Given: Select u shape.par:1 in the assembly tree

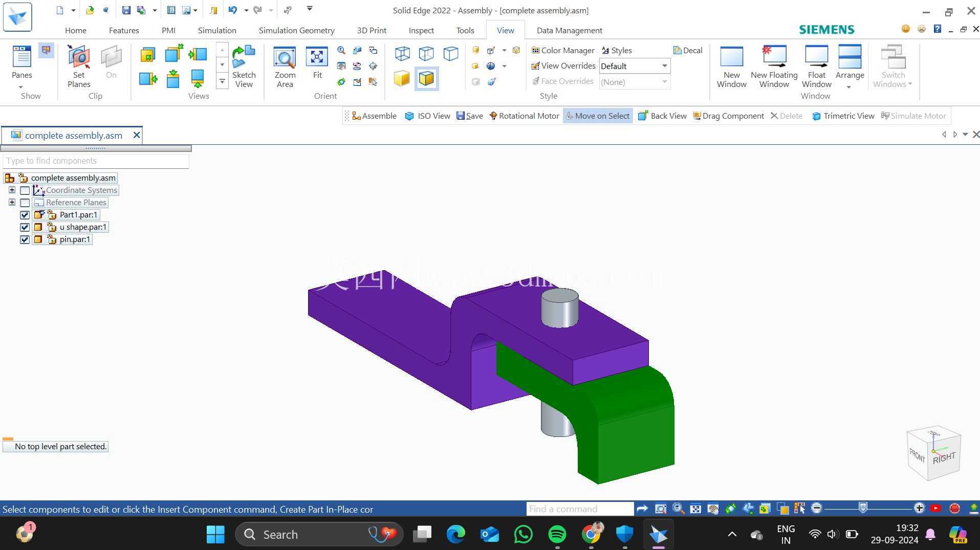Looking at the screenshot, I should pyautogui.click(x=83, y=227).
